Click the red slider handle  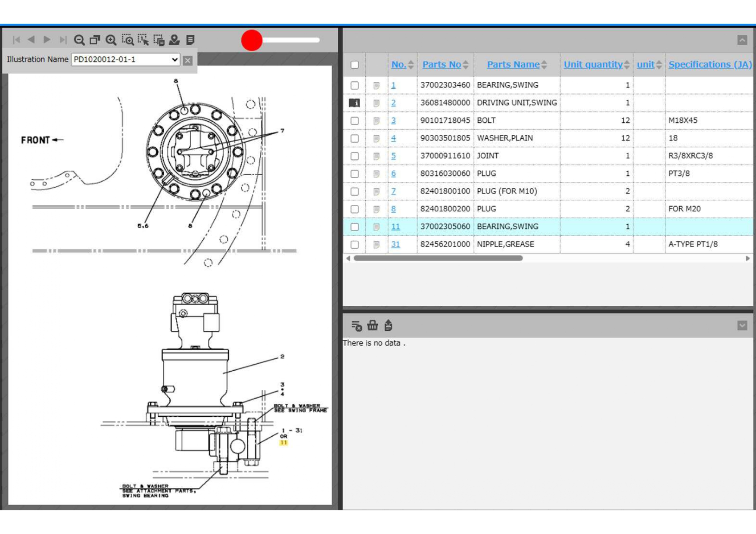252,40
